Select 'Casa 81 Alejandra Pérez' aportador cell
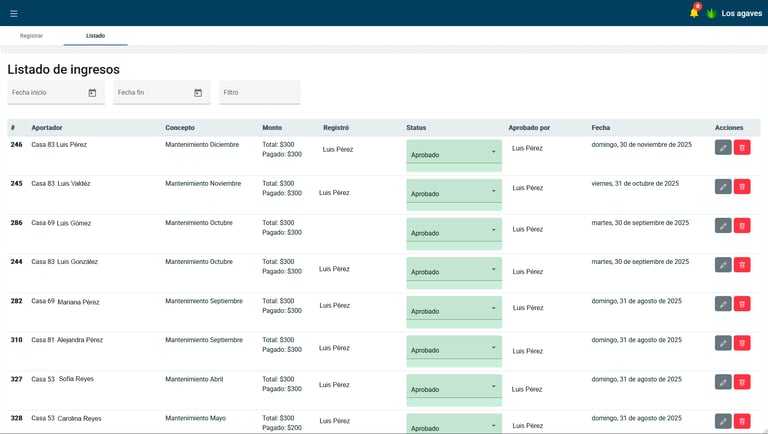 (x=67, y=340)
